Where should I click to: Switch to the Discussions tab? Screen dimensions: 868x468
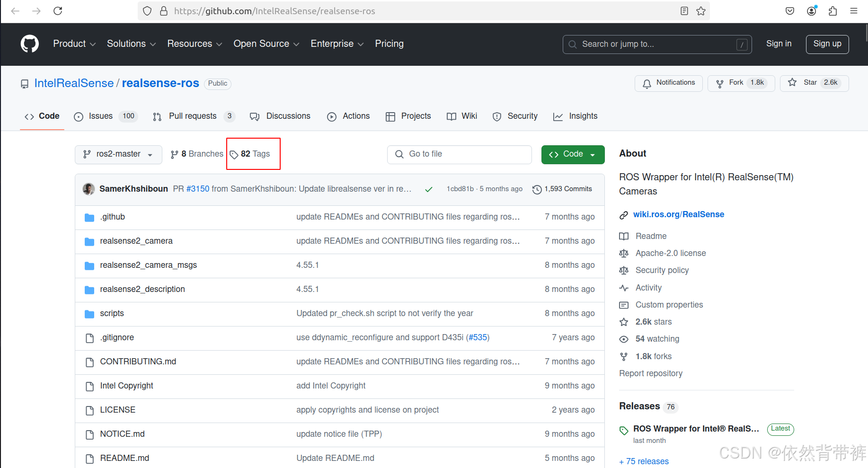tap(280, 116)
